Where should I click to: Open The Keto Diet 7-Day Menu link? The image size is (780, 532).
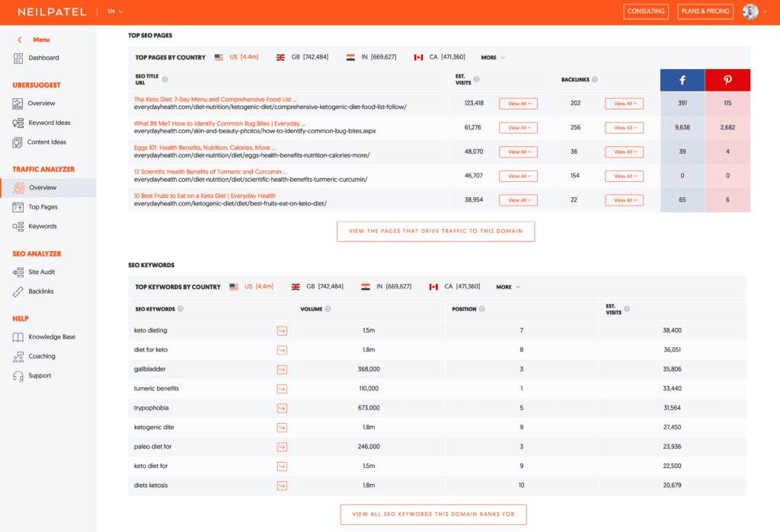click(x=216, y=100)
